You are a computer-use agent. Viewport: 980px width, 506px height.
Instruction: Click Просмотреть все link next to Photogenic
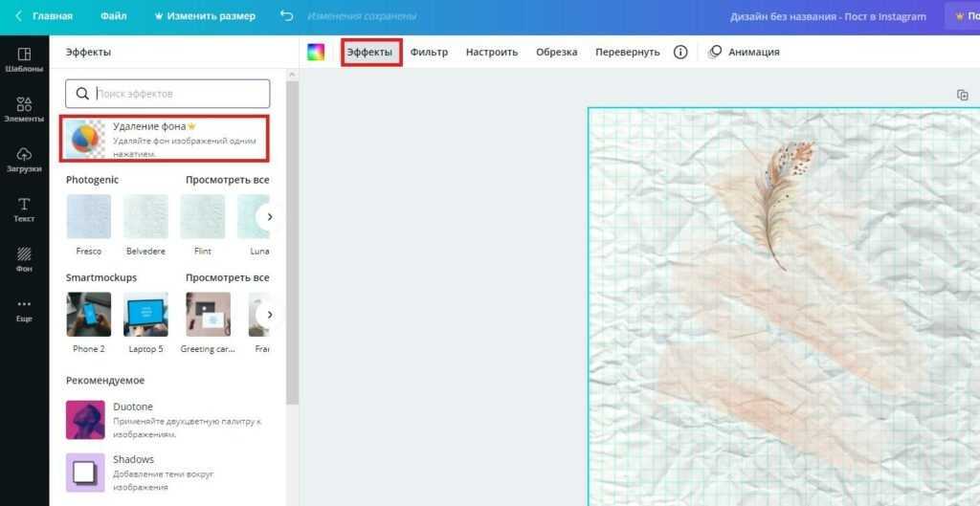point(227,180)
